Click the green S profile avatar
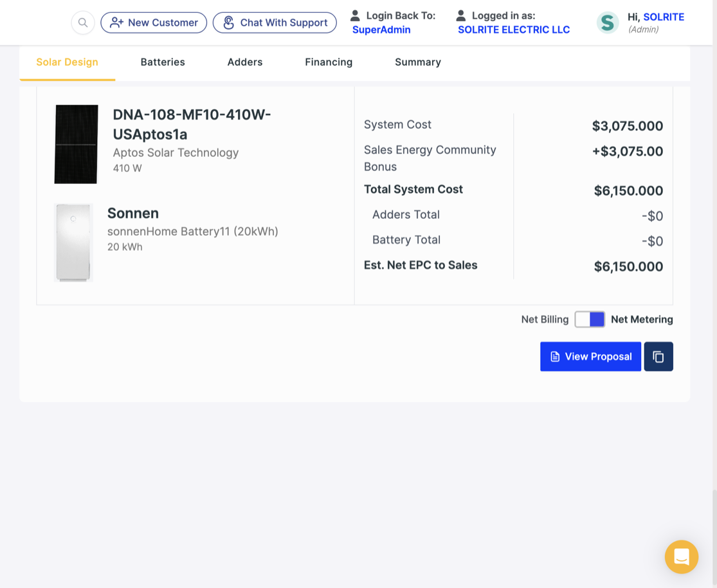Viewport: 717px width, 588px height. [x=608, y=23]
